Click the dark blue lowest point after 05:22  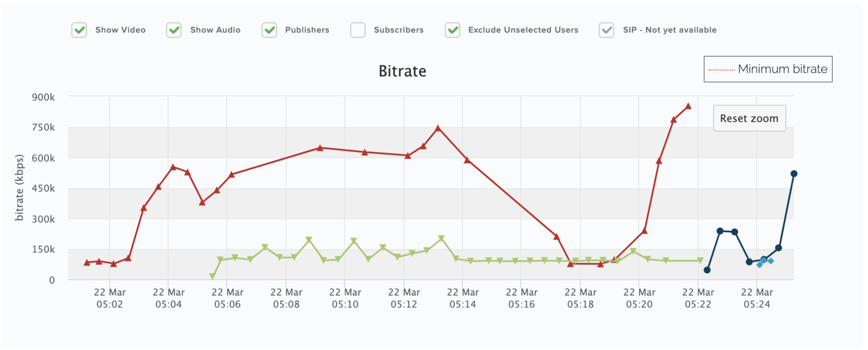[x=707, y=270]
